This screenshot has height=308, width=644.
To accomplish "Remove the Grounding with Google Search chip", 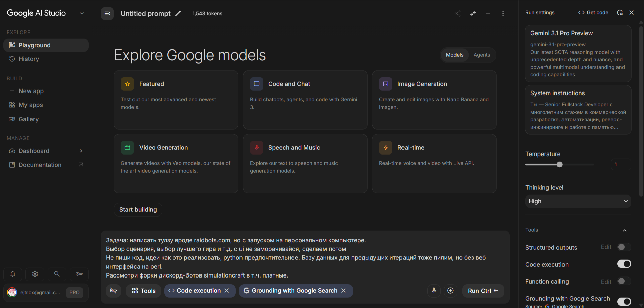I will 343,291.
